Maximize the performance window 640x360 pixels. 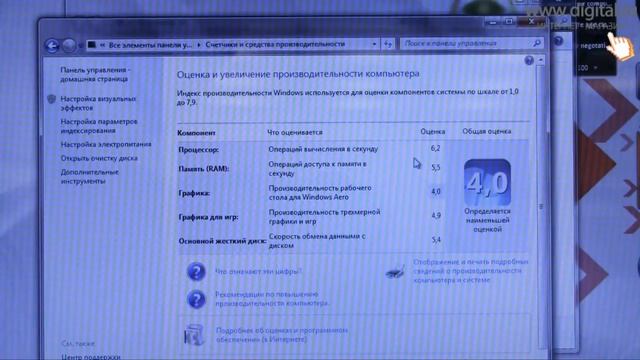[509, 21]
